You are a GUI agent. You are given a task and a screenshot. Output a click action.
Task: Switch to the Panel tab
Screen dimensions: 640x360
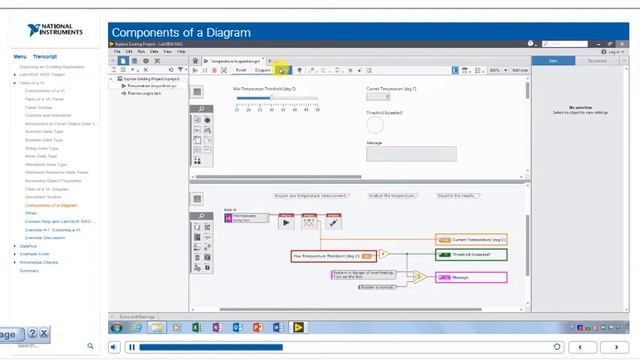coord(241,70)
